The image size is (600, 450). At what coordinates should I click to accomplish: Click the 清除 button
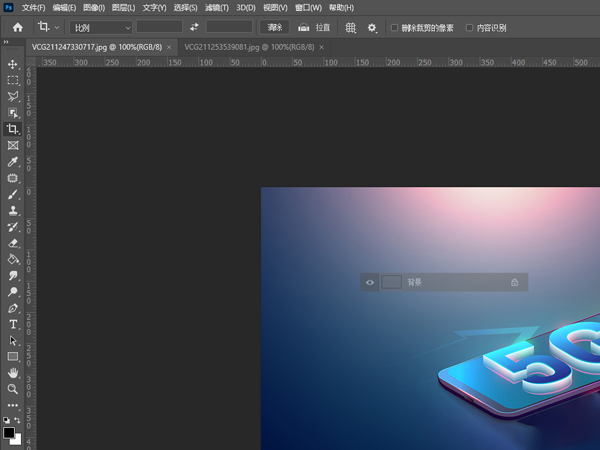(x=275, y=28)
